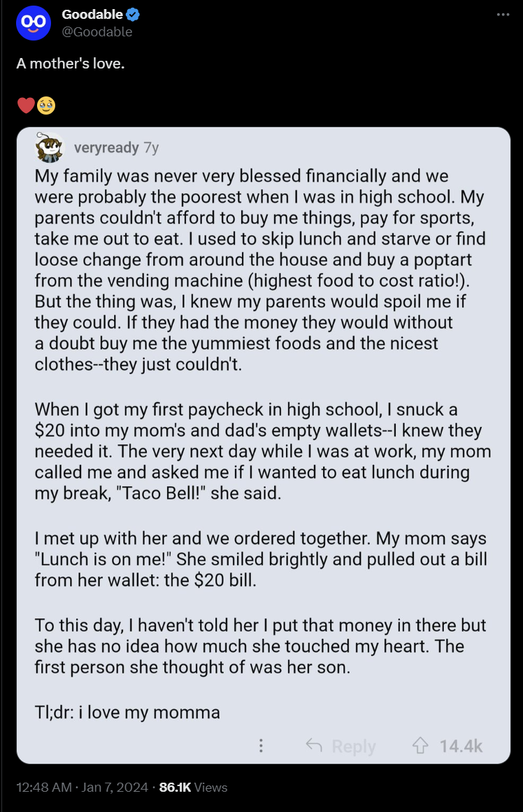
Task: Click the reply arrow icon in the post
Action: pos(314,745)
